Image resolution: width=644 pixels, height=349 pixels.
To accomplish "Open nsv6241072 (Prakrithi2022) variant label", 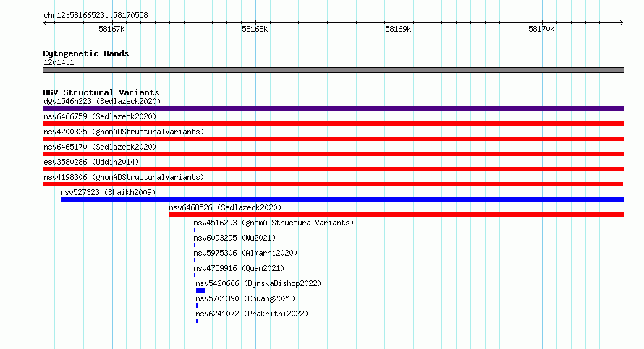I will coord(252,314).
